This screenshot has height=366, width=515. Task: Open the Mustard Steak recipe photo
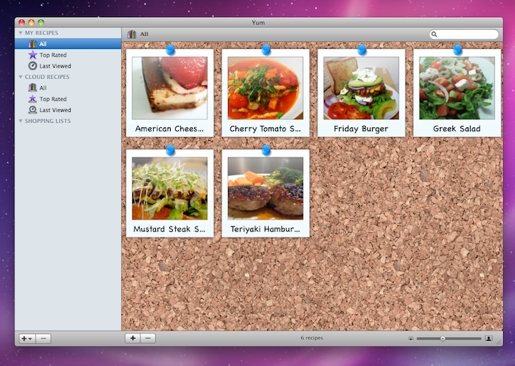(x=170, y=188)
